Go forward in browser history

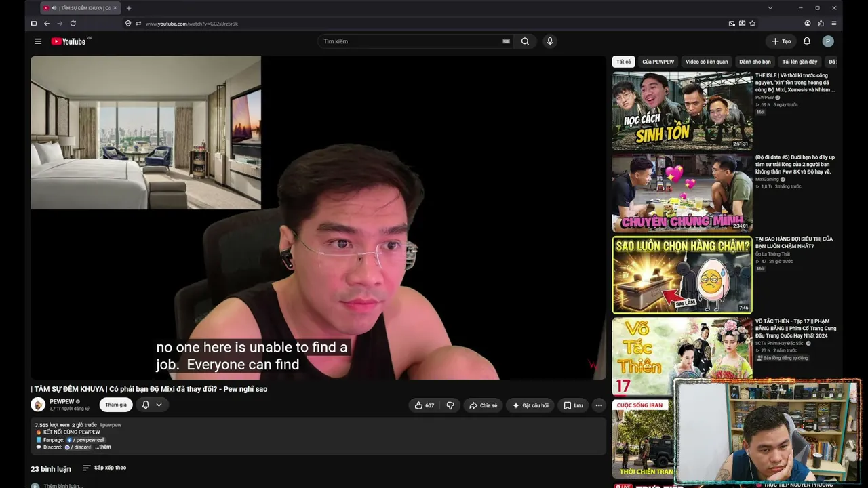point(60,23)
